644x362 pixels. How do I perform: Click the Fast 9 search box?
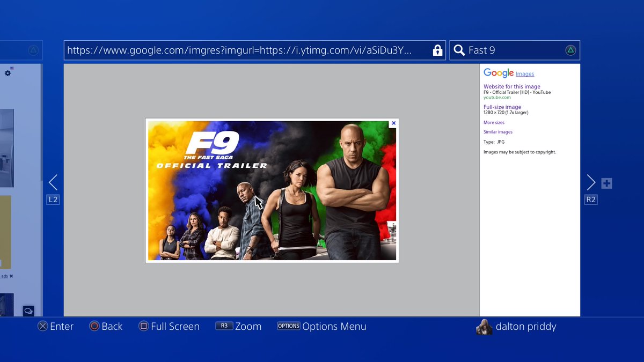[x=515, y=50]
